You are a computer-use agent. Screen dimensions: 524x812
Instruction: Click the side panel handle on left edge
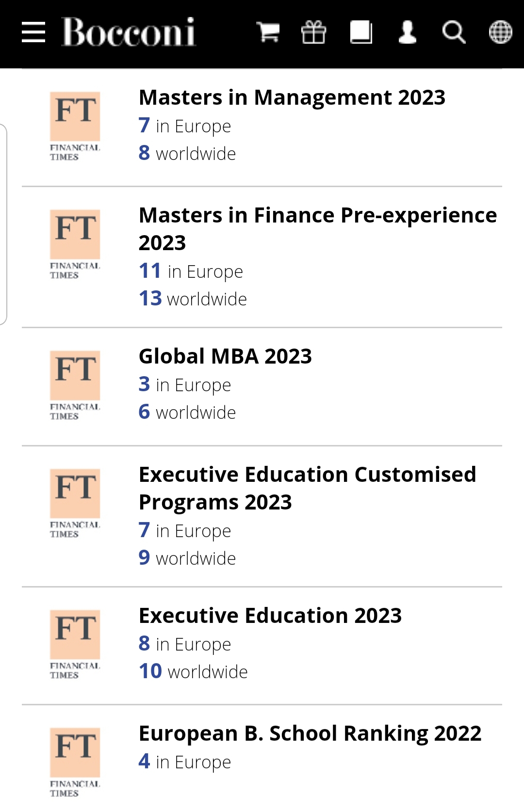pyautogui.click(x=3, y=224)
